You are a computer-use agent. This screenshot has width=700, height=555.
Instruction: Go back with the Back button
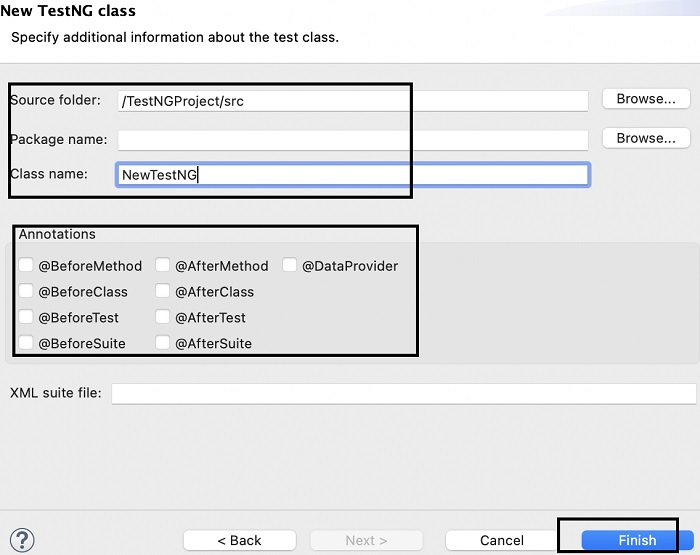coord(240,540)
